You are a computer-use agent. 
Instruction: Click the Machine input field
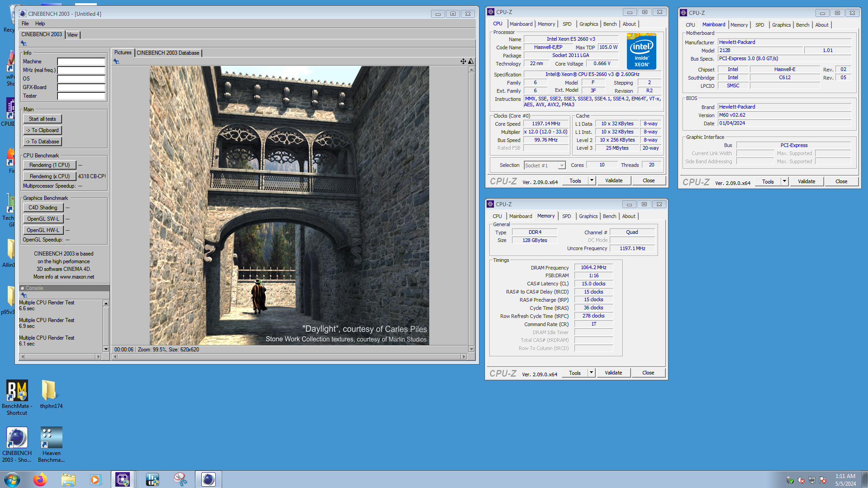coord(81,62)
